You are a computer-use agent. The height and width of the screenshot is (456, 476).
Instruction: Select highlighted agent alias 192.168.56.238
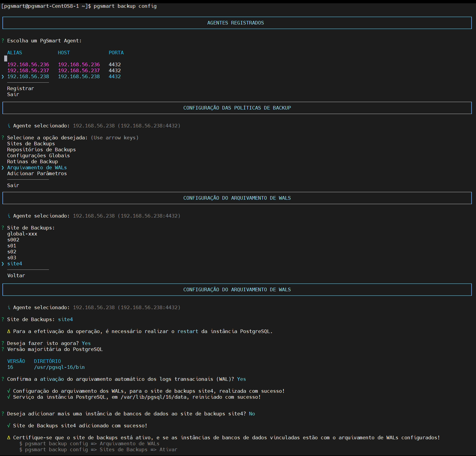click(28, 76)
